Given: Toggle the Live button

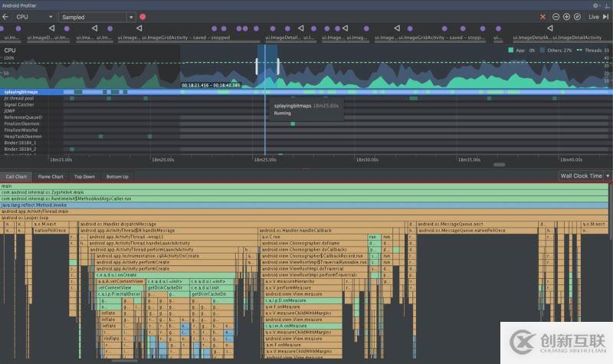Looking at the screenshot, I should pyautogui.click(x=593, y=16).
